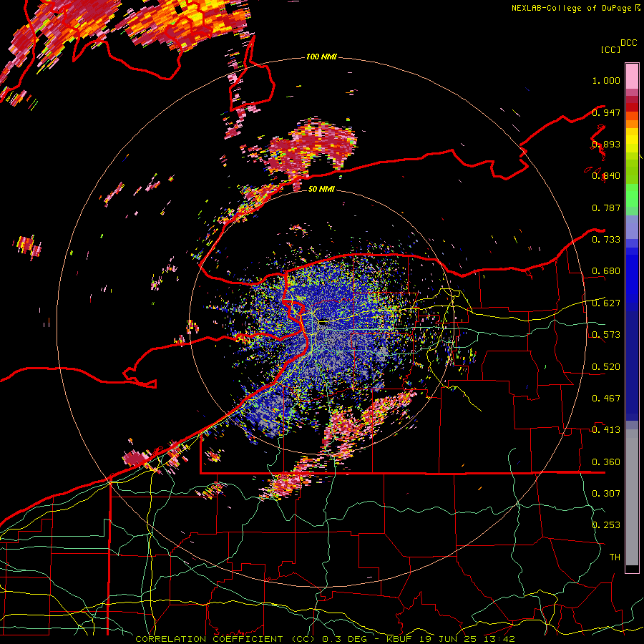The image size is (644, 644).
Task: Click the 0.413 legend value
Action: [606, 430]
